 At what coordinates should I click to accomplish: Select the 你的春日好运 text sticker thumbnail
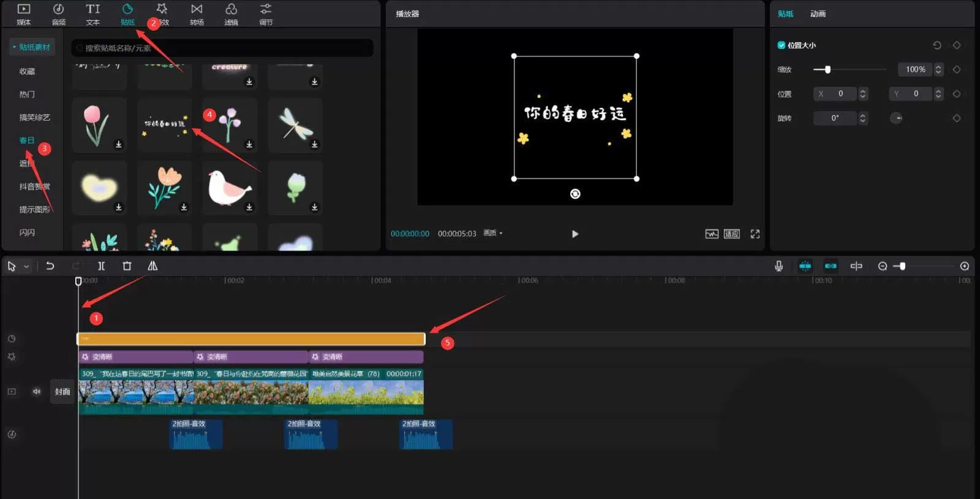pos(165,125)
